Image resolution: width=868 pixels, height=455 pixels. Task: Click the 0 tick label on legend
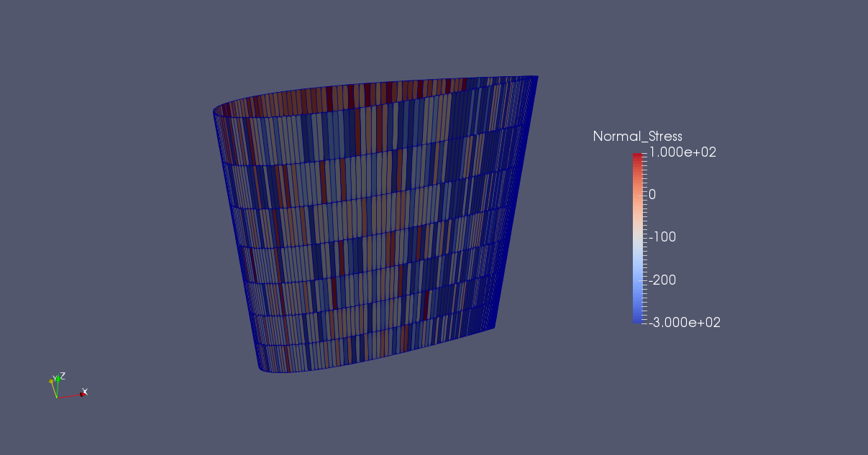coord(652,195)
